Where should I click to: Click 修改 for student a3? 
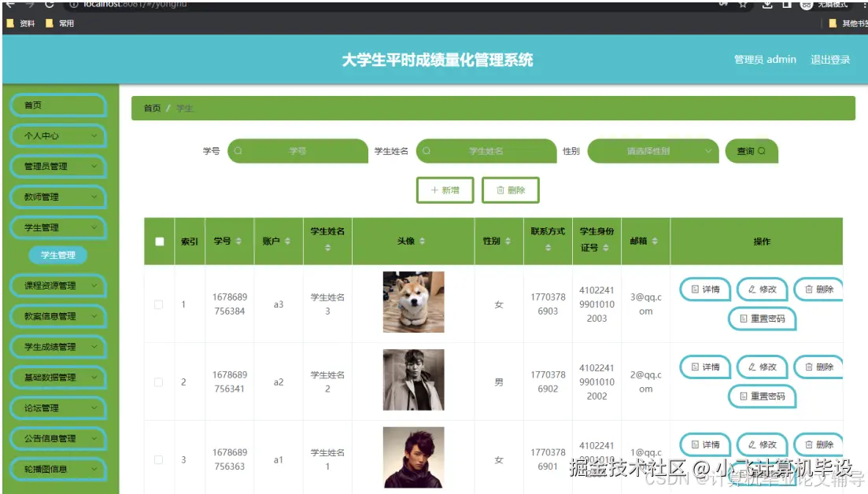[763, 289]
